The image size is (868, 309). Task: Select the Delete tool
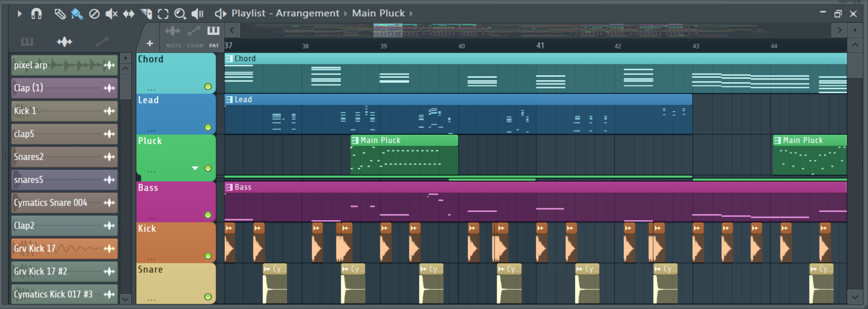94,14
